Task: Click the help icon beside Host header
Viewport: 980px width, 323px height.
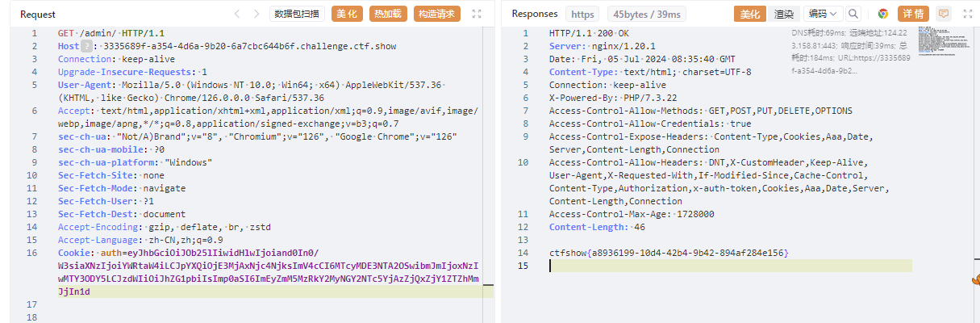Action: coord(87,47)
